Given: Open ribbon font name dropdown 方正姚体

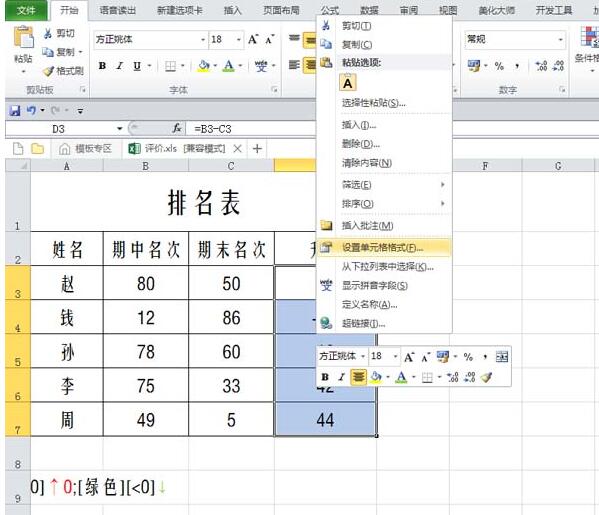Looking at the screenshot, I should 203,39.
